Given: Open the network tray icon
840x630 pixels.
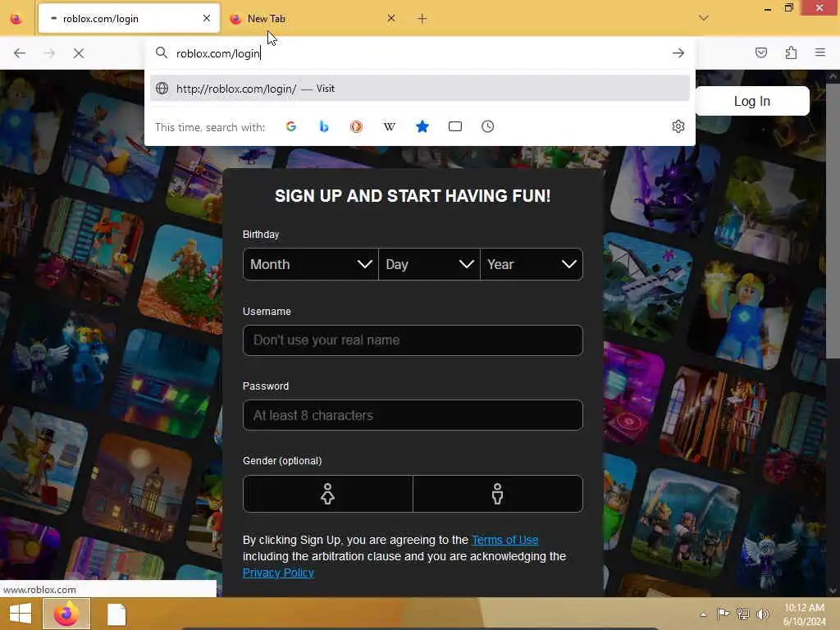Looking at the screenshot, I should (x=742, y=614).
